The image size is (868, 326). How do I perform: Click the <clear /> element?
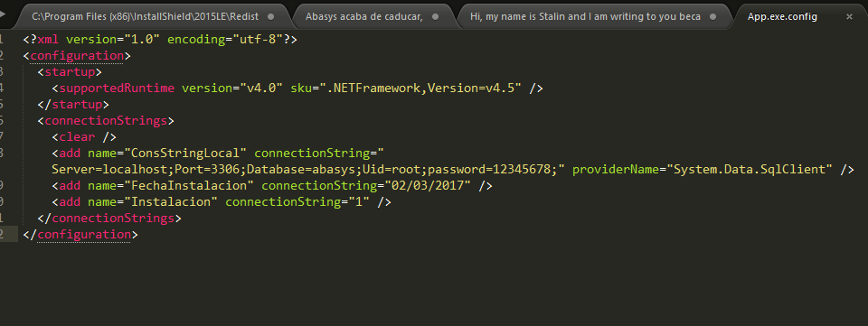coord(84,136)
